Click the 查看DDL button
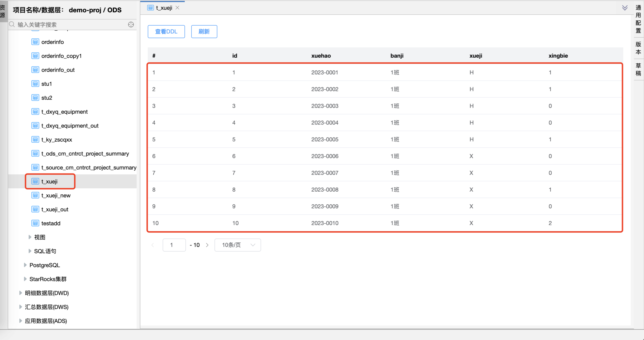 tap(166, 32)
